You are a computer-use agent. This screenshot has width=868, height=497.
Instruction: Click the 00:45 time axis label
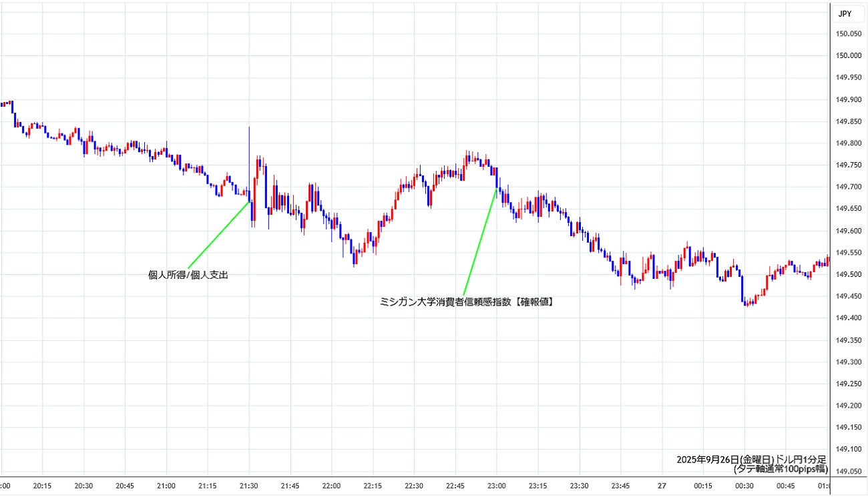[787, 487]
